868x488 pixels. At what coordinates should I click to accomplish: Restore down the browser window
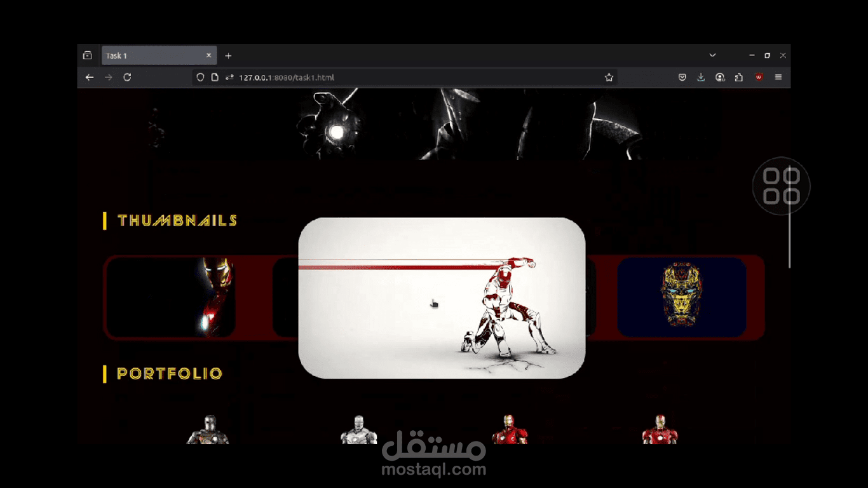tap(767, 55)
